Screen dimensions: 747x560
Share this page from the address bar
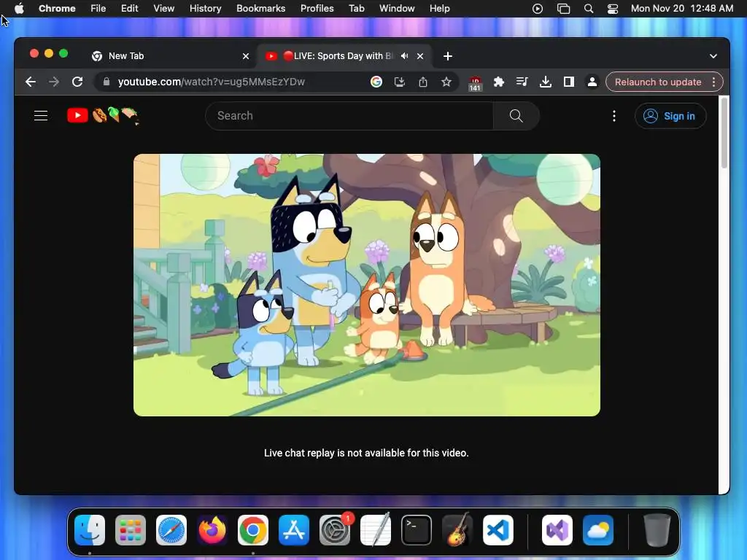[x=423, y=82]
